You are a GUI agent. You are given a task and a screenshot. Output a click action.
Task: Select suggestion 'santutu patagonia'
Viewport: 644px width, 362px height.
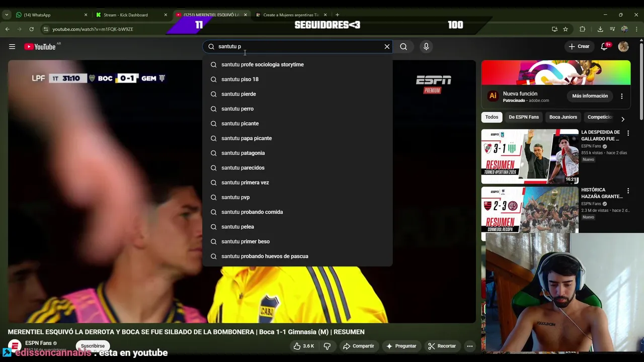point(297,153)
